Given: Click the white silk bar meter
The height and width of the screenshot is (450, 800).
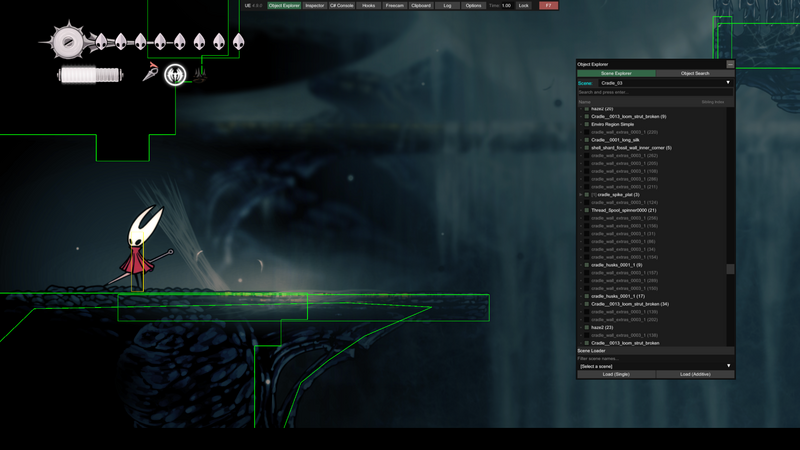Looking at the screenshot, I should click(90, 75).
